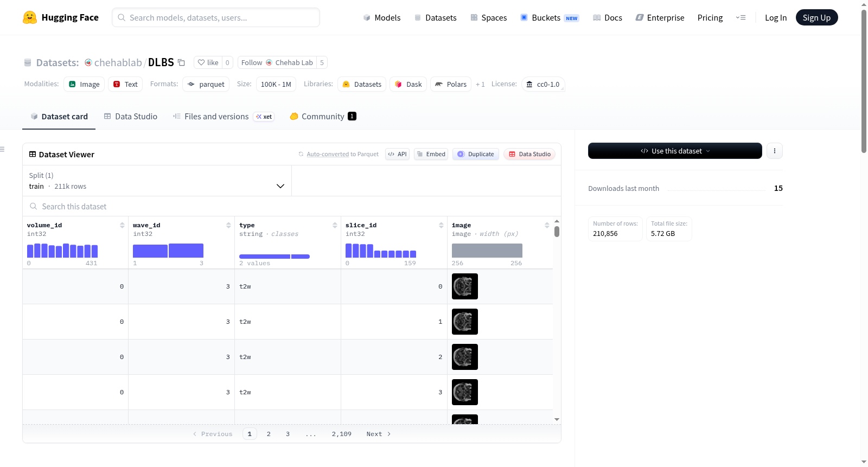Expand the Split train dropdown
Screen dimensions: 868x467
click(x=157, y=181)
